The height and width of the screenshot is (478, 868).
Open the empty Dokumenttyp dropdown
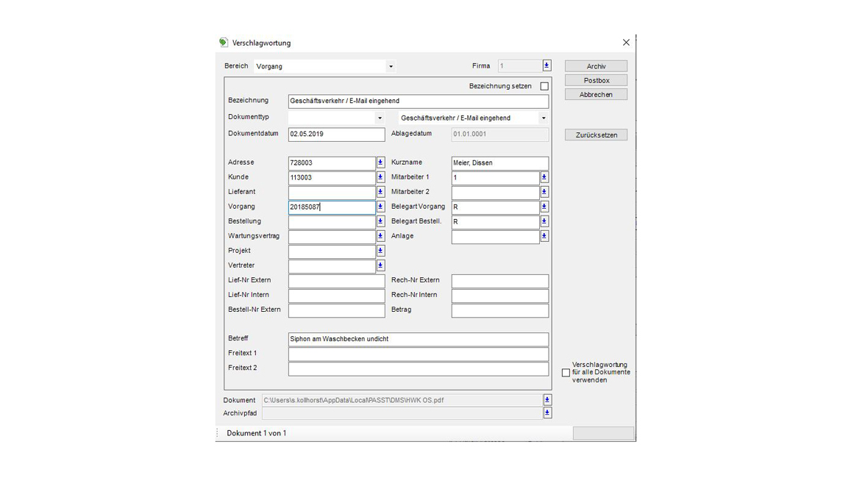pyautogui.click(x=380, y=118)
